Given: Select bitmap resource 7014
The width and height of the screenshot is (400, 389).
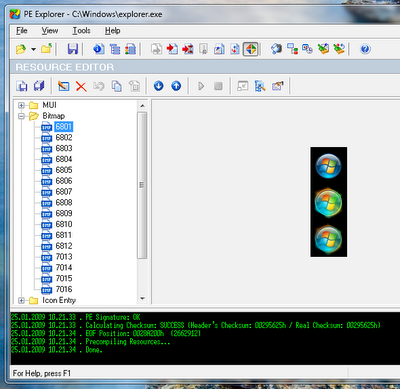Looking at the screenshot, I should (x=64, y=267).
